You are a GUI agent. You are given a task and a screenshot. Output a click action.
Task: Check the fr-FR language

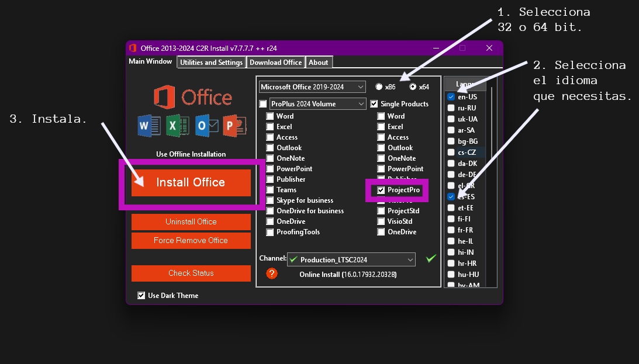click(451, 230)
